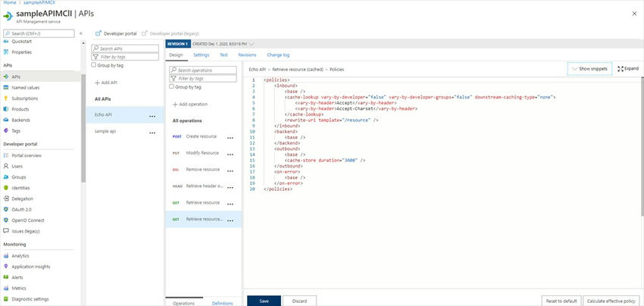The width and height of the screenshot is (644, 306).
Task: Focus the sidebar Search field
Action: pyautogui.click(x=39, y=33)
